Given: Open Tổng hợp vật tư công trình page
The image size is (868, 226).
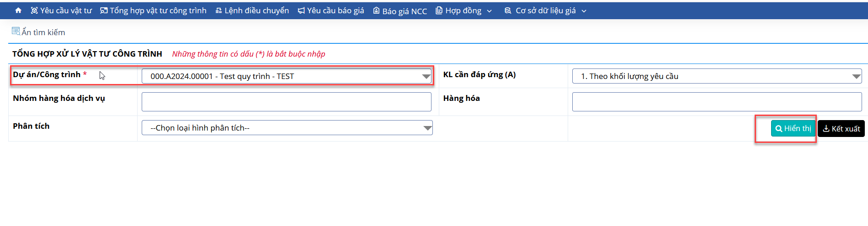Looking at the screenshot, I should coord(153,11).
